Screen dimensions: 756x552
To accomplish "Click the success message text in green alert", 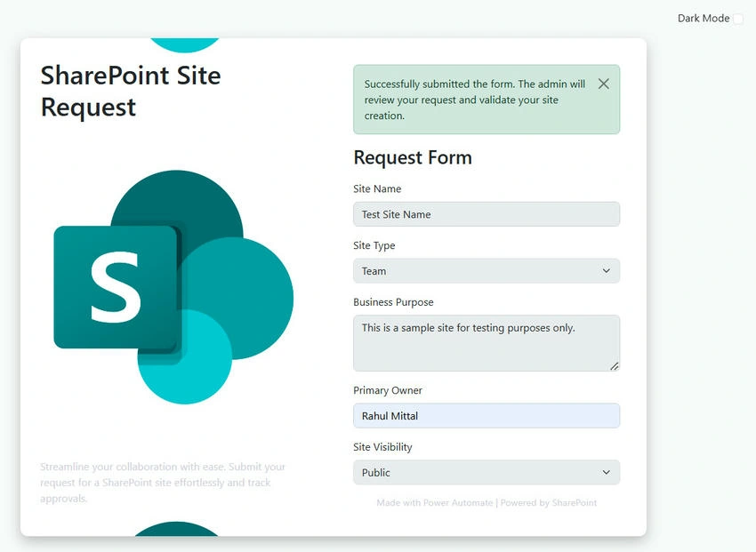I will pos(474,100).
